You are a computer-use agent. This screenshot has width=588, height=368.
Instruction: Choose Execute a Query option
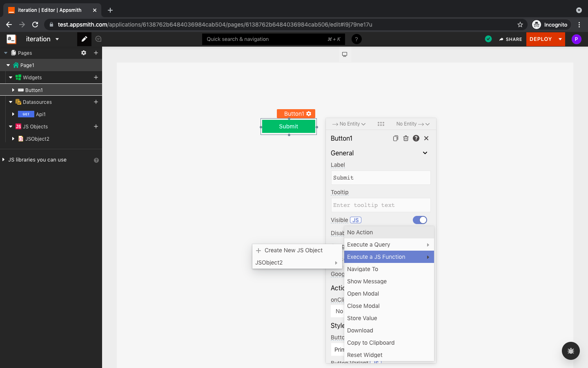click(389, 245)
